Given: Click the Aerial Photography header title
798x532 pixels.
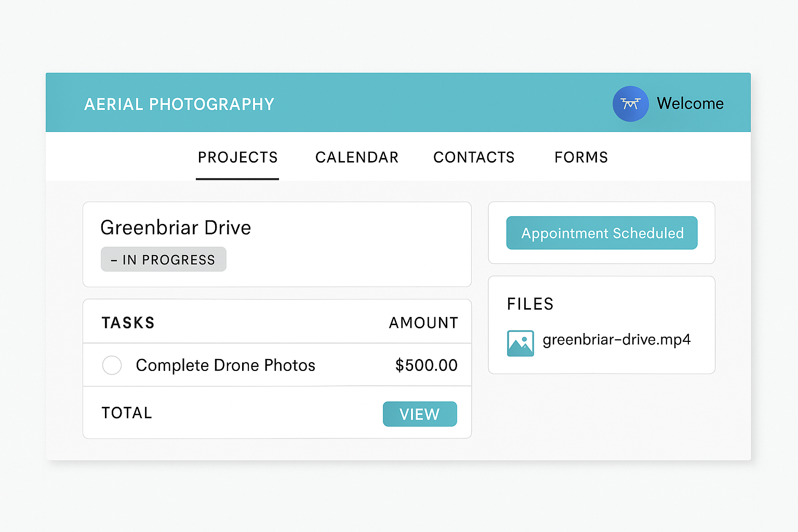Looking at the screenshot, I should tap(179, 104).
